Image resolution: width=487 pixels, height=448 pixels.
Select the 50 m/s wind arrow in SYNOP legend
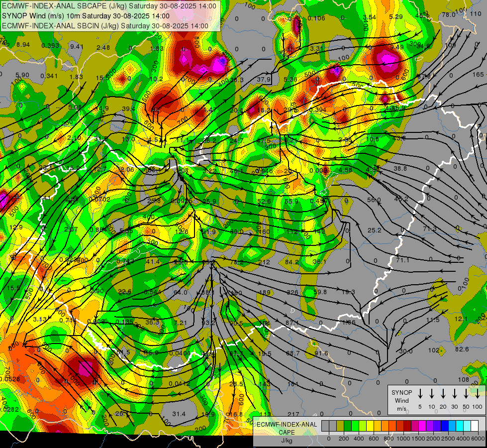click(466, 394)
